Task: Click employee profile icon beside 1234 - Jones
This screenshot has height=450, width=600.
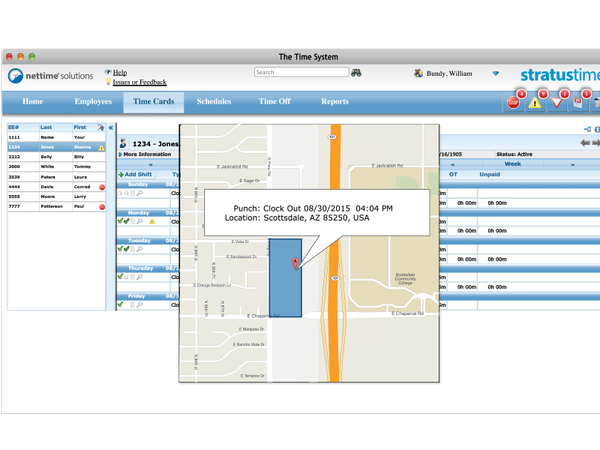Action: [123, 143]
